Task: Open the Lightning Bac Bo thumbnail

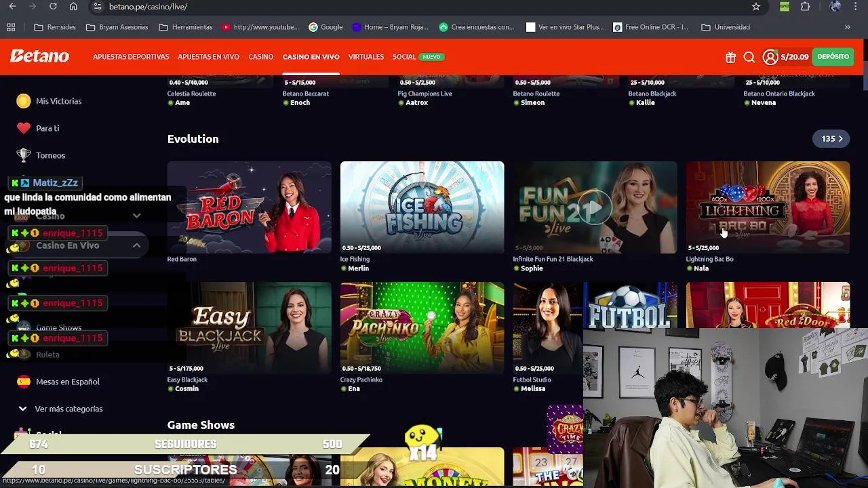Action: [x=768, y=207]
